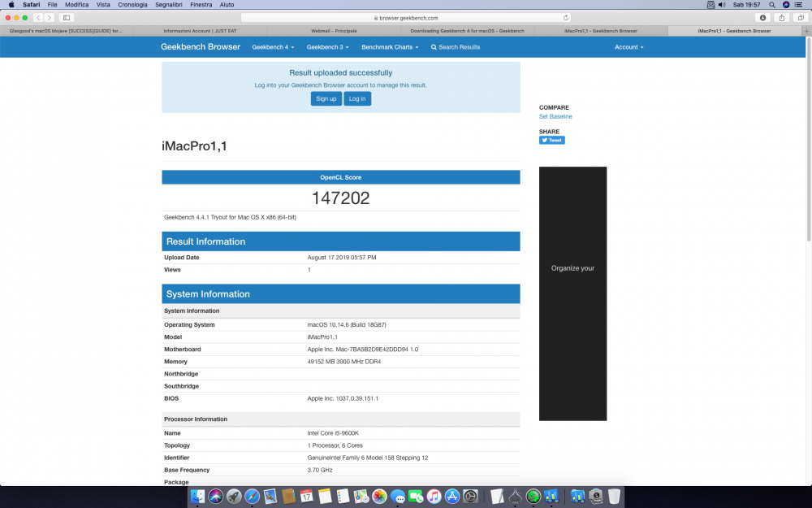
Task: Open Finder from the dock
Action: click(x=197, y=496)
